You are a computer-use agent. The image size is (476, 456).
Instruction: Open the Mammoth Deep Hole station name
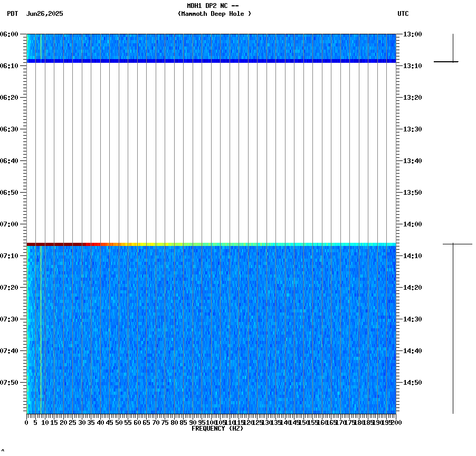pyautogui.click(x=214, y=14)
